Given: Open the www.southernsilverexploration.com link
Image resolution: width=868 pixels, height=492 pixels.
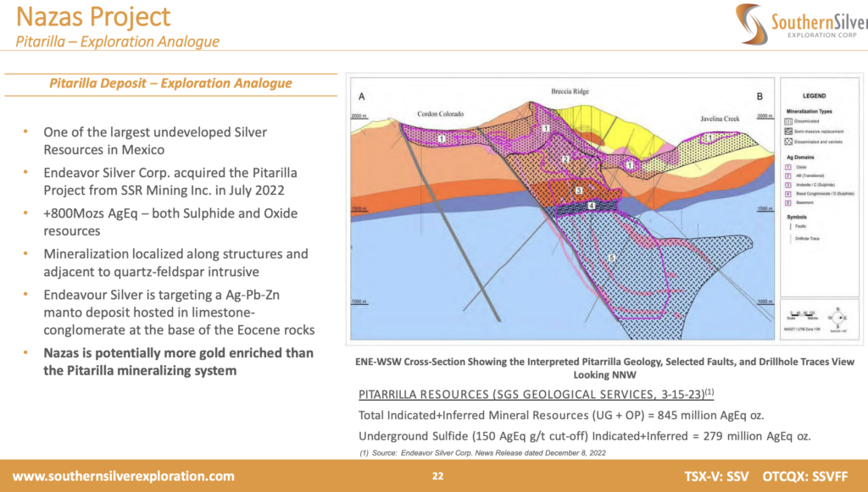Looking at the screenshot, I should tap(124, 476).
